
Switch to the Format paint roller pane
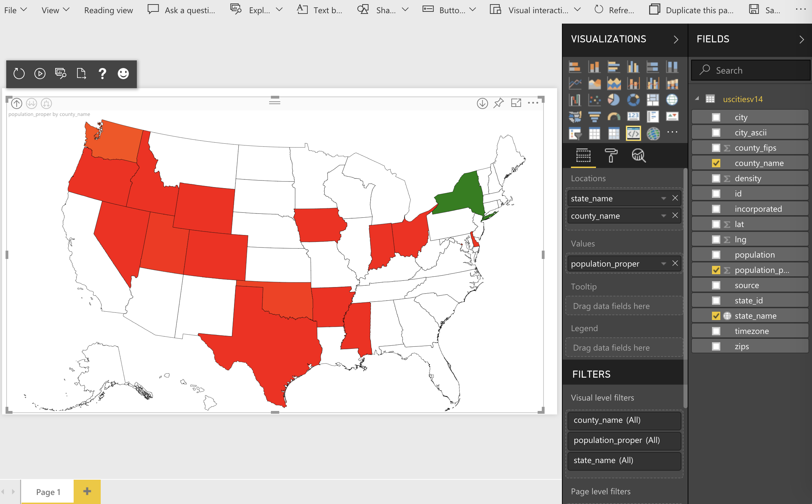pyautogui.click(x=612, y=156)
